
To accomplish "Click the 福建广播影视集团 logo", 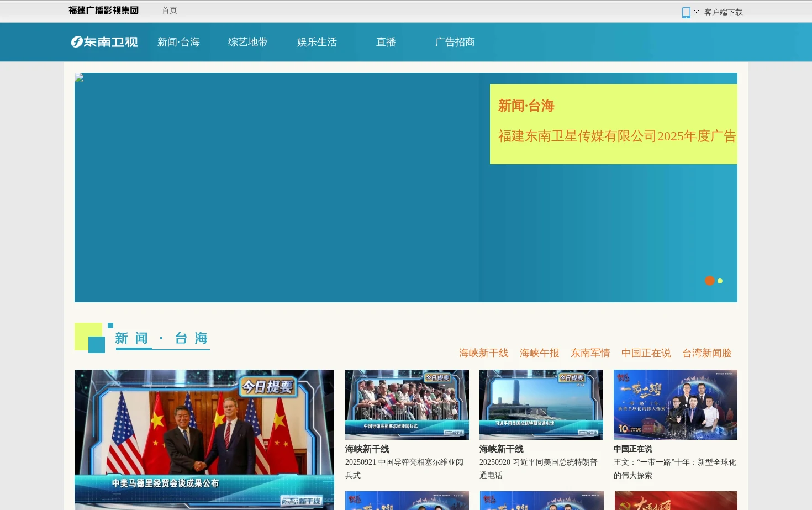I will coord(104,10).
